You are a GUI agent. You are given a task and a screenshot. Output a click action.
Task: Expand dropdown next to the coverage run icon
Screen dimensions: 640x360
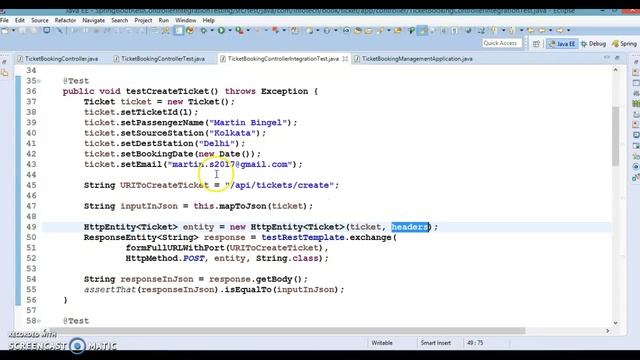[x=248, y=31]
